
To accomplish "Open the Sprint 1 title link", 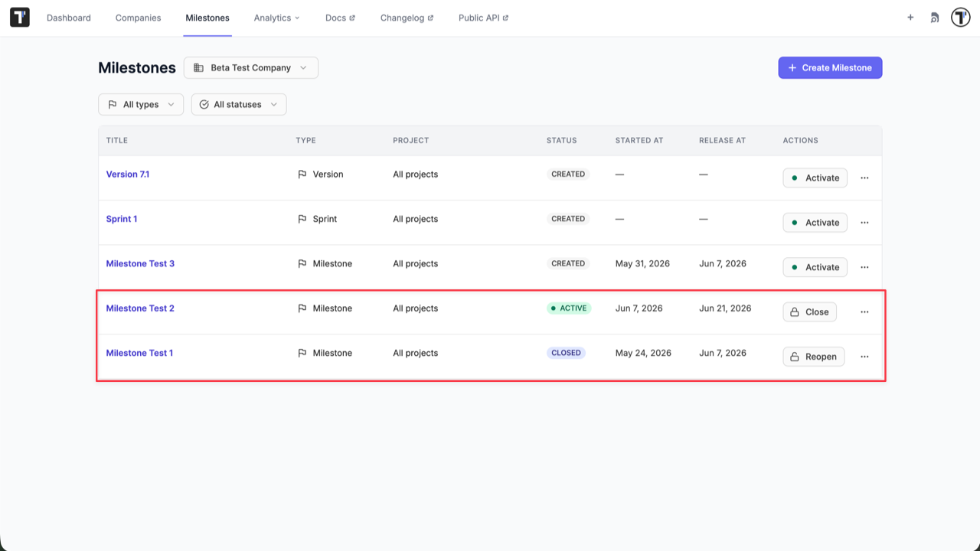I will pyautogui.click(x=122, y=219).
